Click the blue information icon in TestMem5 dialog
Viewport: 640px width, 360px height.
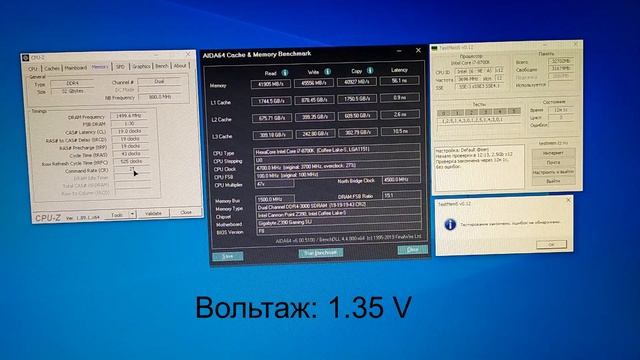pyautogui.click(x=450, y=224)
